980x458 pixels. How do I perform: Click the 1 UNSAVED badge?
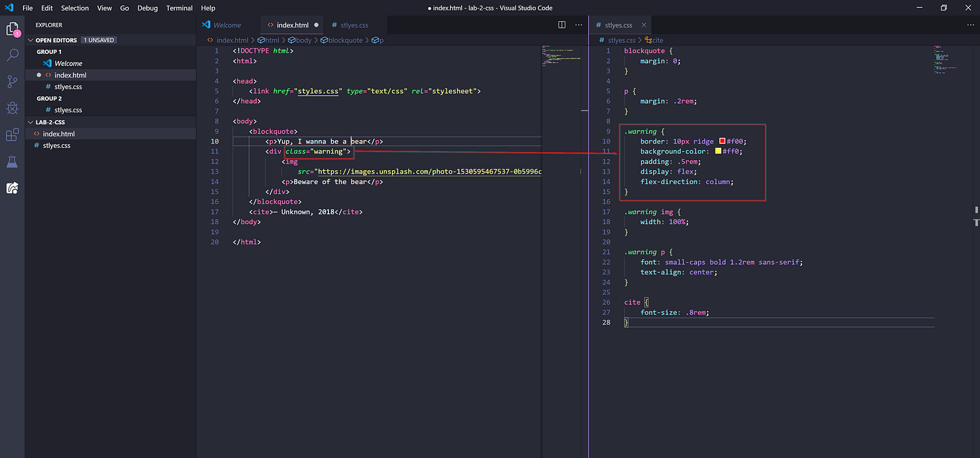(99, 40)
